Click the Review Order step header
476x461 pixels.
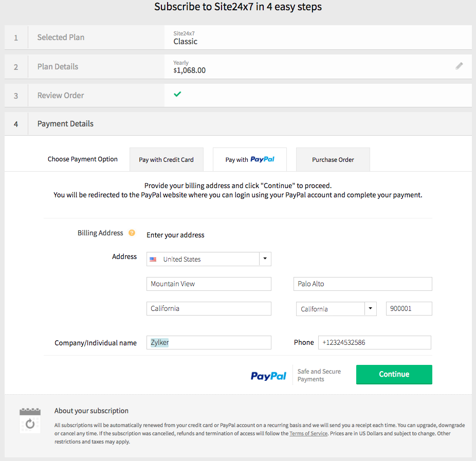point(61,96)
